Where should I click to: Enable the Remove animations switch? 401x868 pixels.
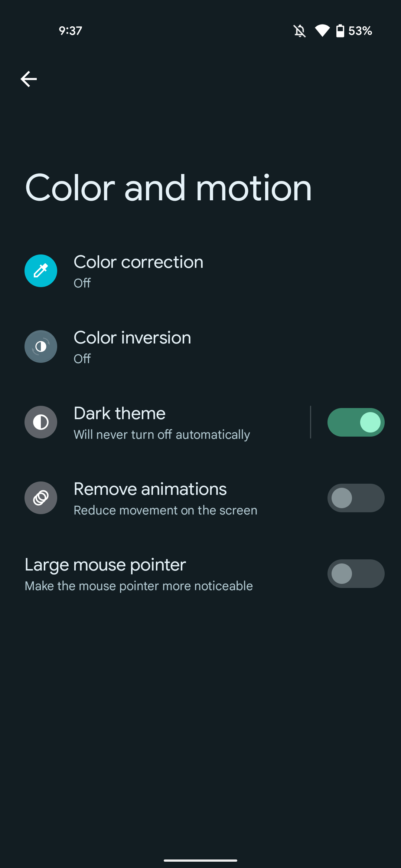tap(356, 498)
